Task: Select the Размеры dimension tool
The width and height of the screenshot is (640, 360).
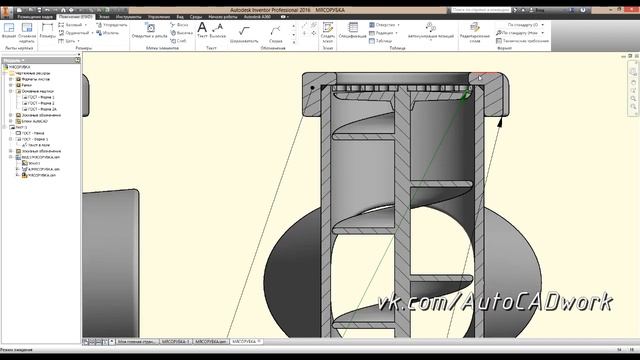Action: coord(47,31)
